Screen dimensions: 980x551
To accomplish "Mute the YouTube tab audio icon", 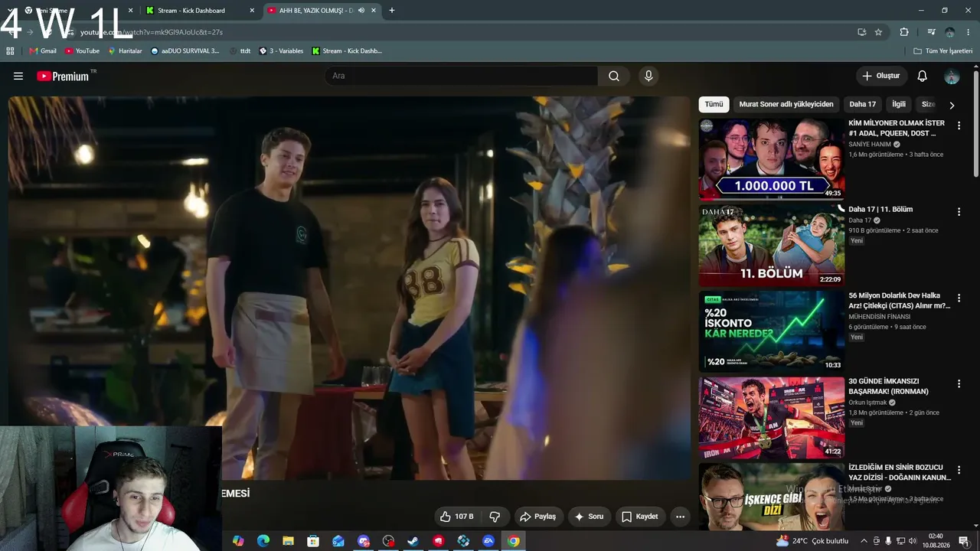I will pos(361,11).
